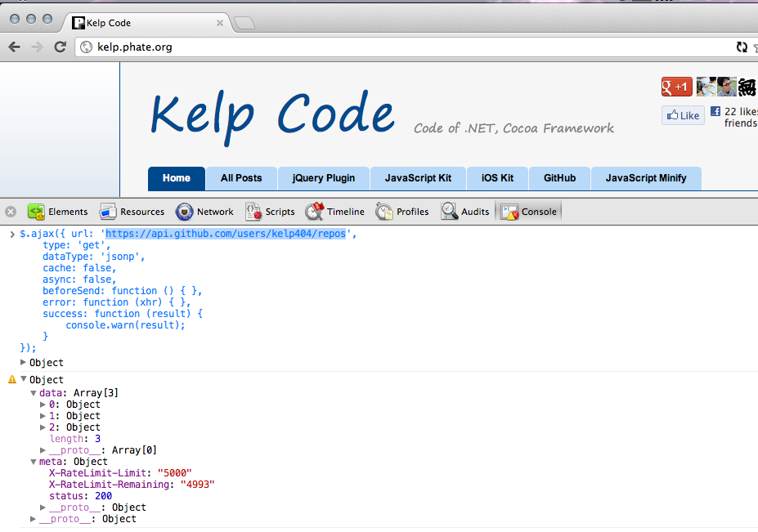Select the Console panel icon
Viewport: 758px width, 532px height.
(x=509, y=212)
